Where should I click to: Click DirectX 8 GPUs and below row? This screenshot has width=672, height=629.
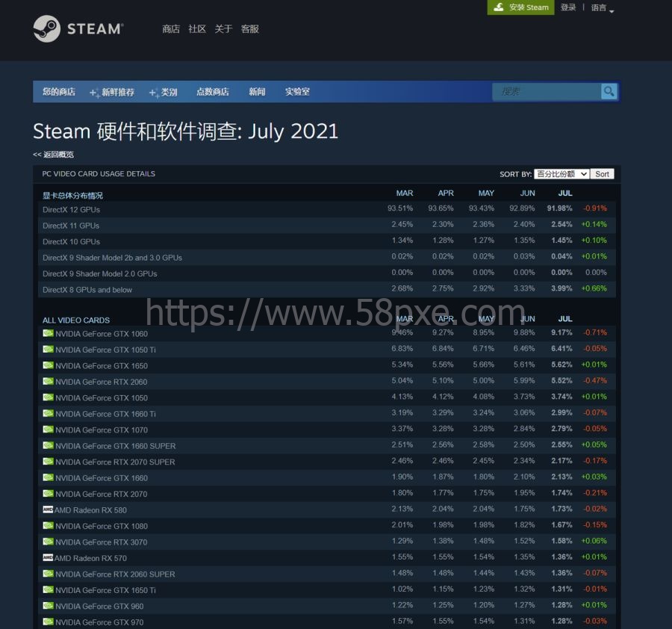pos(327,289)
